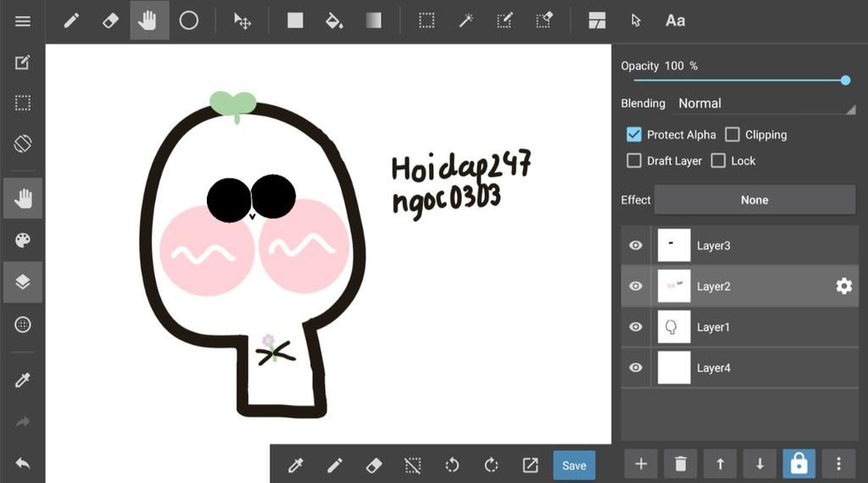Rotate canvas counterclockwise in bottom toolbar

click(452, 465)
